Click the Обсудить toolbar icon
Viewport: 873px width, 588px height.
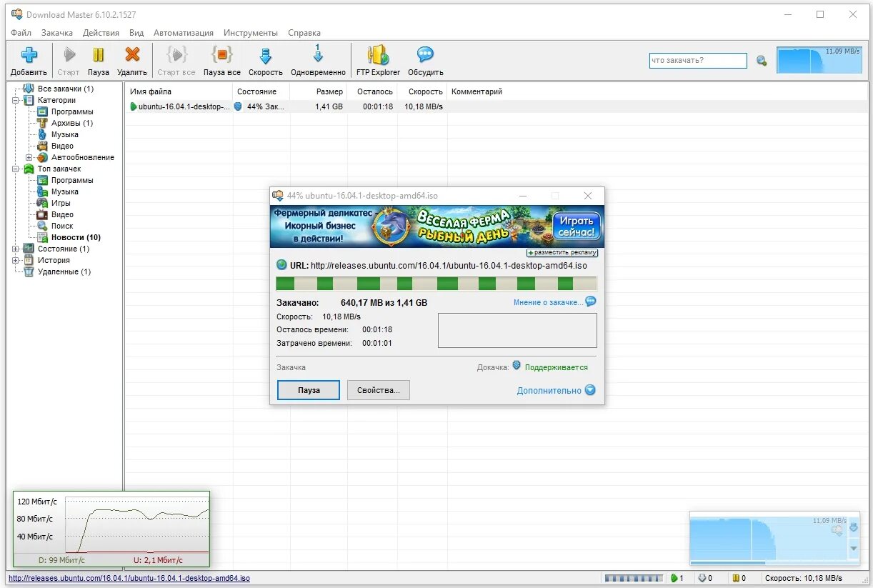click(x=426, y=55)
